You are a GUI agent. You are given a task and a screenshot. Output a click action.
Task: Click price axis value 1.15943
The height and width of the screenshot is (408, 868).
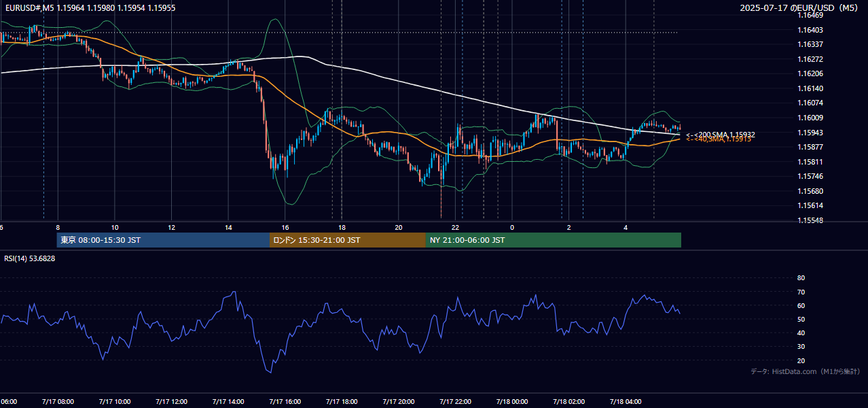coord(810,133)
